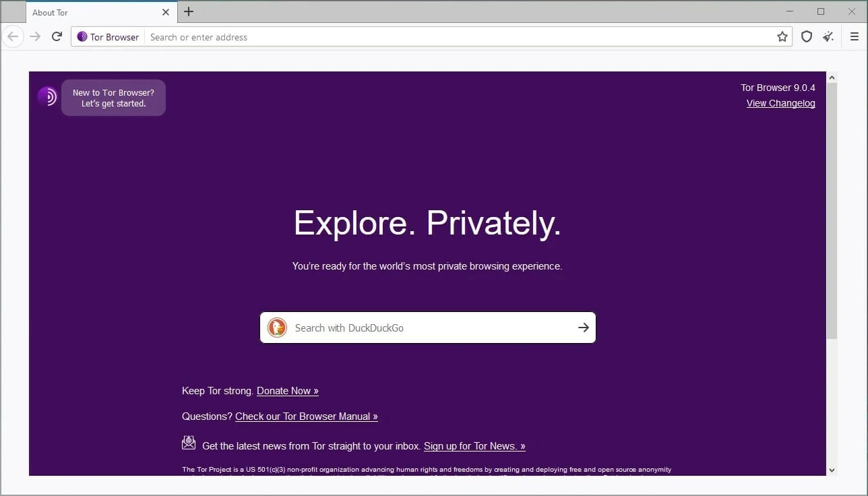Click the New Identity broom icon
The image size is (868, 496).
[x=828, y=37]
